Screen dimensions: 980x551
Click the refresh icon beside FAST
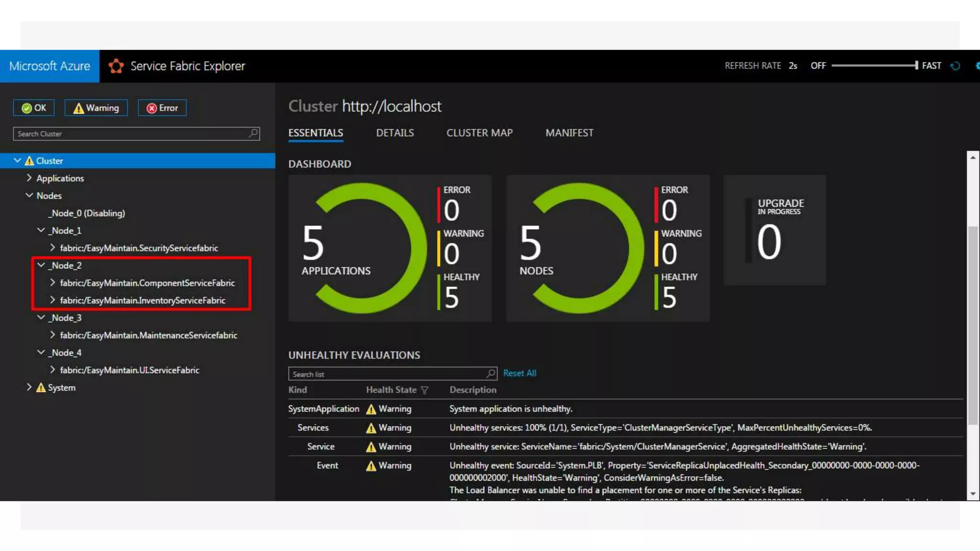tap(955, 66)
